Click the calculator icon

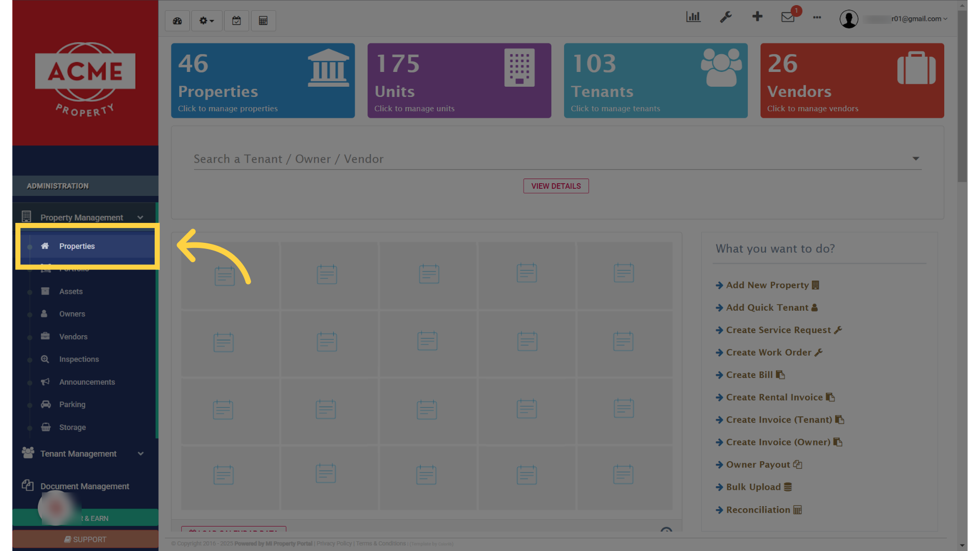click(x=263, y=20)
